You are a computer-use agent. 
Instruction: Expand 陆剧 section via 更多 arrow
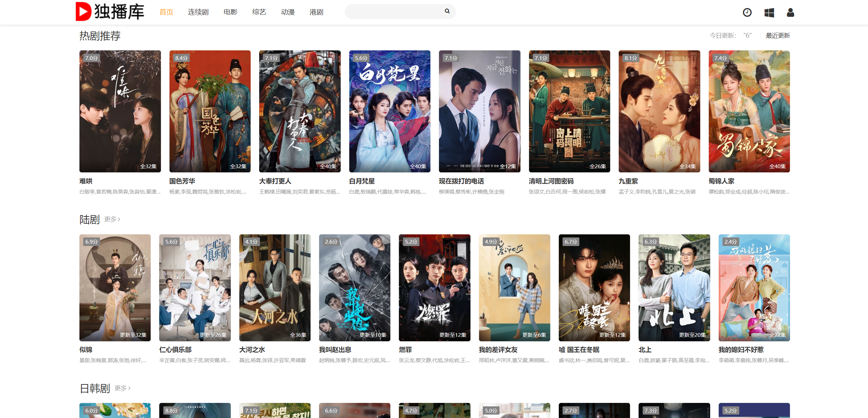[112, 219]
